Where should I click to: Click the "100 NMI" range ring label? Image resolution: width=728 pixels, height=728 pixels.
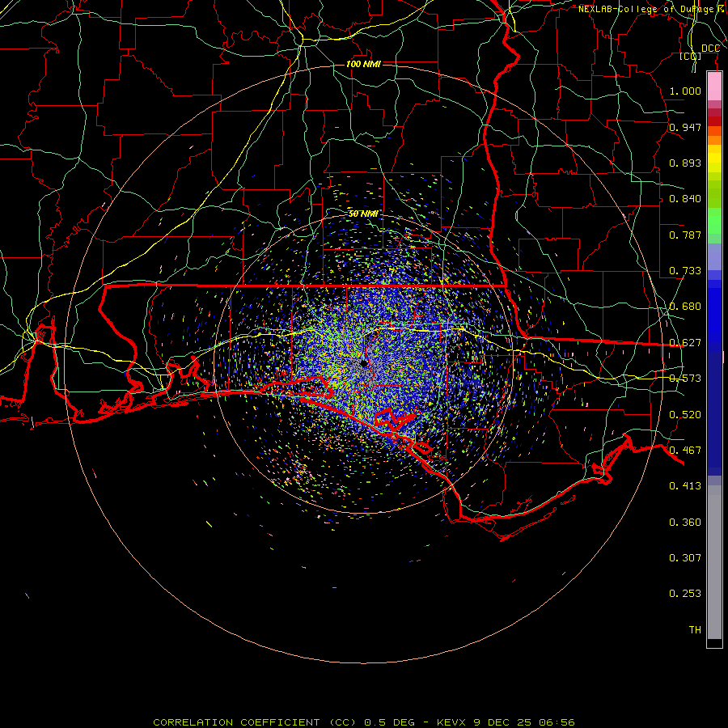[x=363, y=64]
